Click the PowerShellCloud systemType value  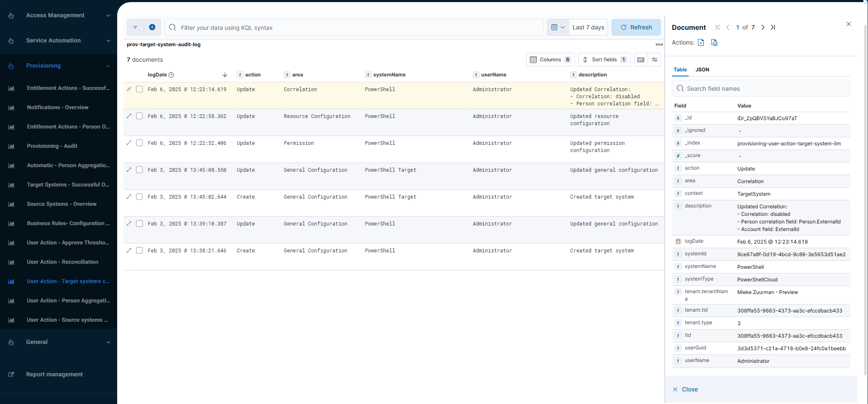(758, 280)
